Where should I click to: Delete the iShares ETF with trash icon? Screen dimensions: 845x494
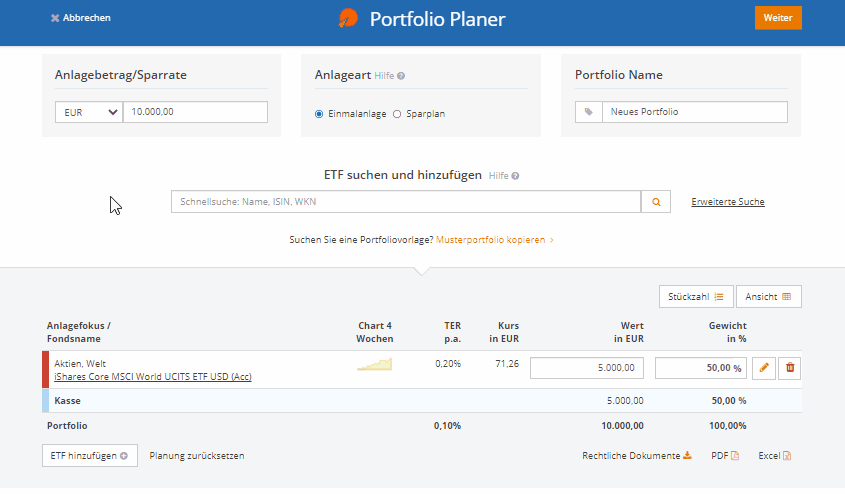(x=790, y=368)
